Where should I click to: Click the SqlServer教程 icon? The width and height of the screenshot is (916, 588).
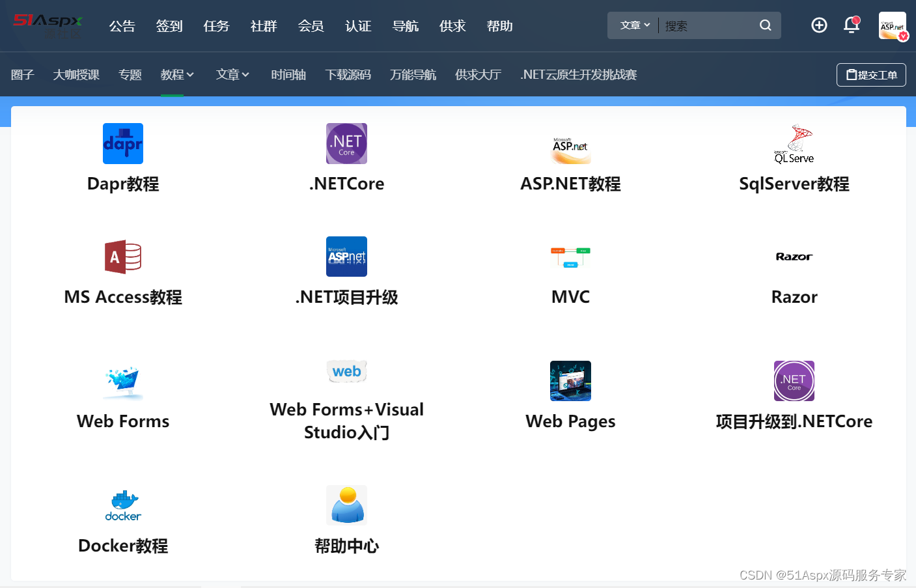click(794, 143)
